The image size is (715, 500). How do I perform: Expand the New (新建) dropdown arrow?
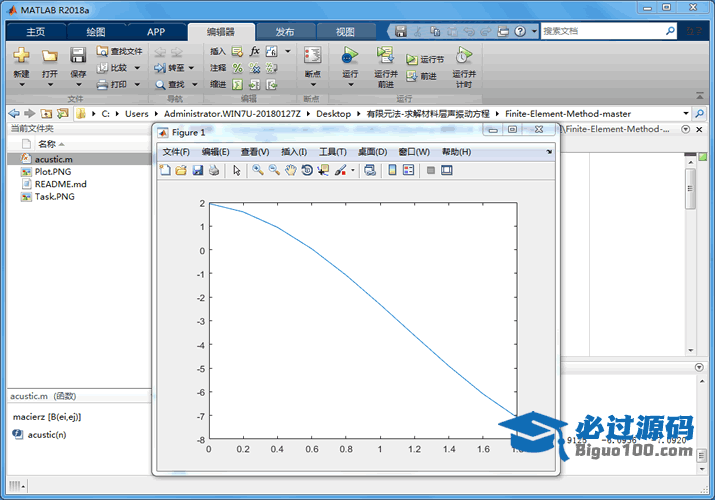click(21, 85)
